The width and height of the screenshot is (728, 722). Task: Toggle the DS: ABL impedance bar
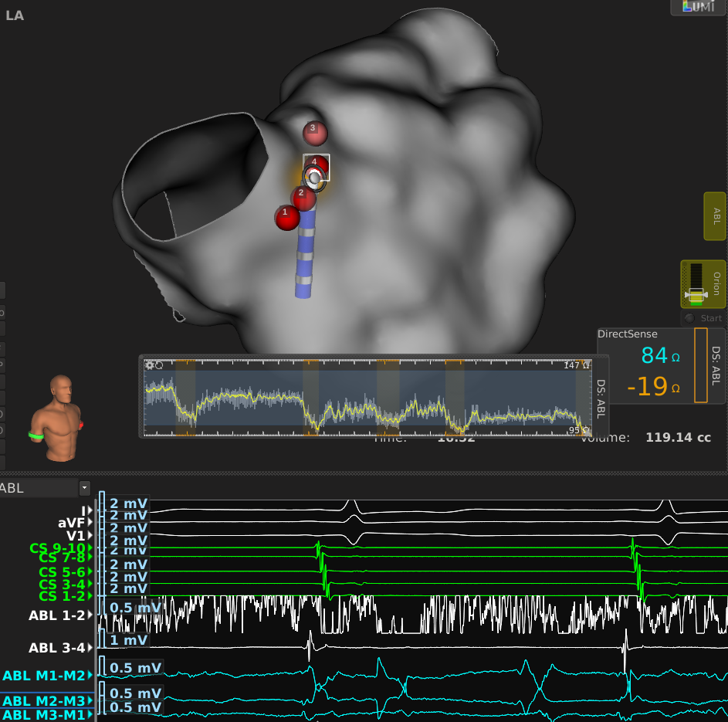700,365
